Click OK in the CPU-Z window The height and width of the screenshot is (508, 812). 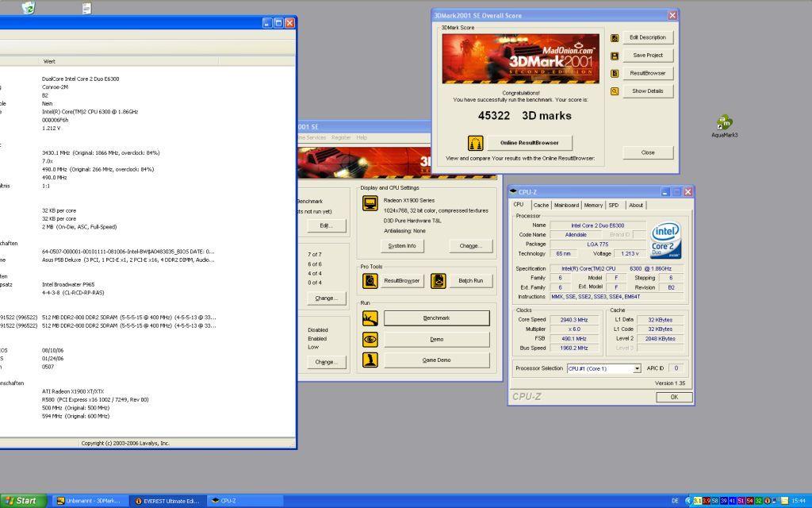674,397
